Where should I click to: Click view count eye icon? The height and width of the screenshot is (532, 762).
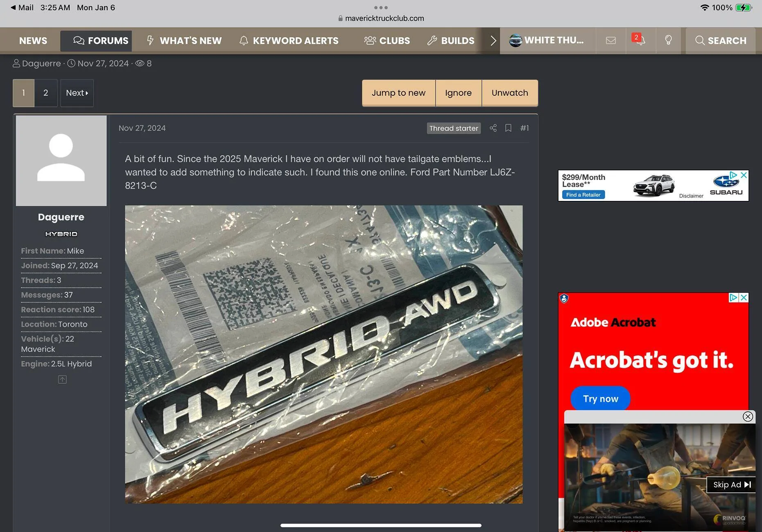[140, 63]
